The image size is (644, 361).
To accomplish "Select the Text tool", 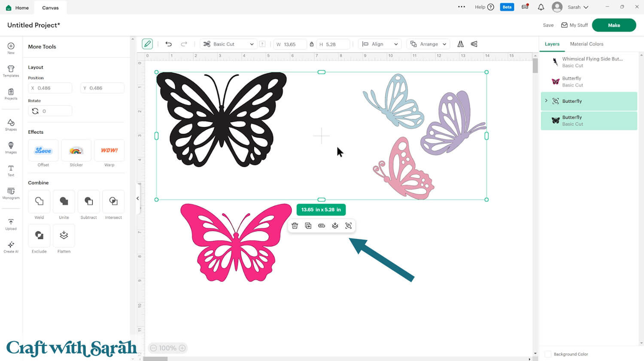I will (x=11, y=171).
